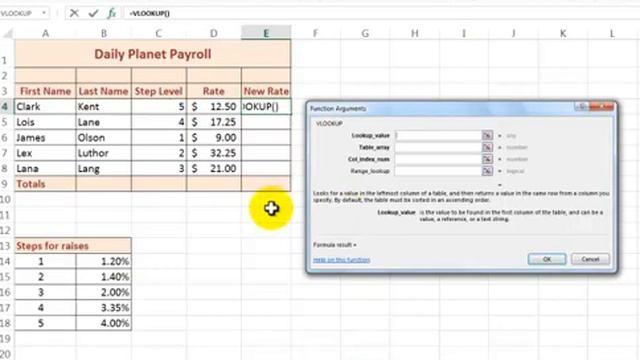
Task: Select the rate cell showing 17.25
Action: 214,122
